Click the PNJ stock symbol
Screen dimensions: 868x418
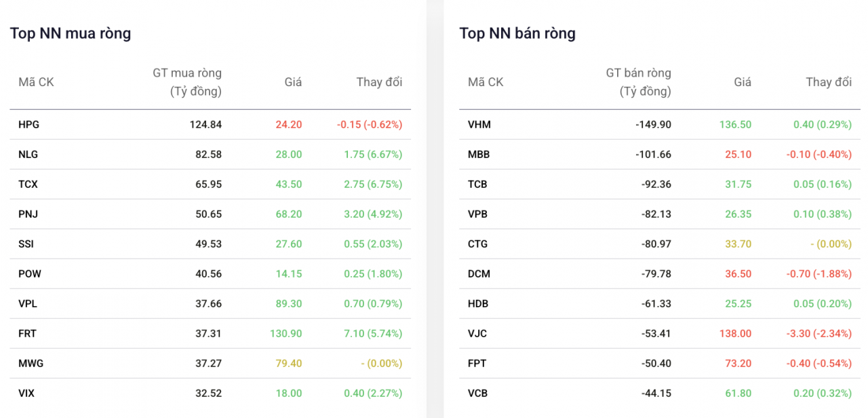[x=28, y=214]
